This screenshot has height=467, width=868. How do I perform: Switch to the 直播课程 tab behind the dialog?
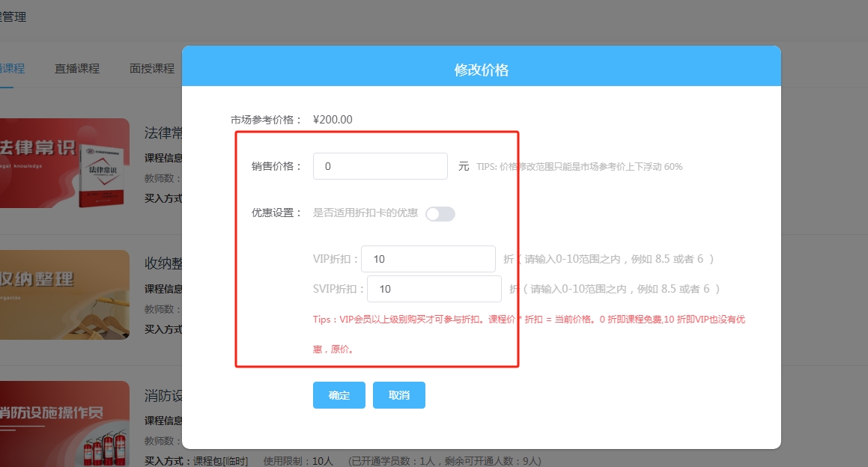point(77,69)
